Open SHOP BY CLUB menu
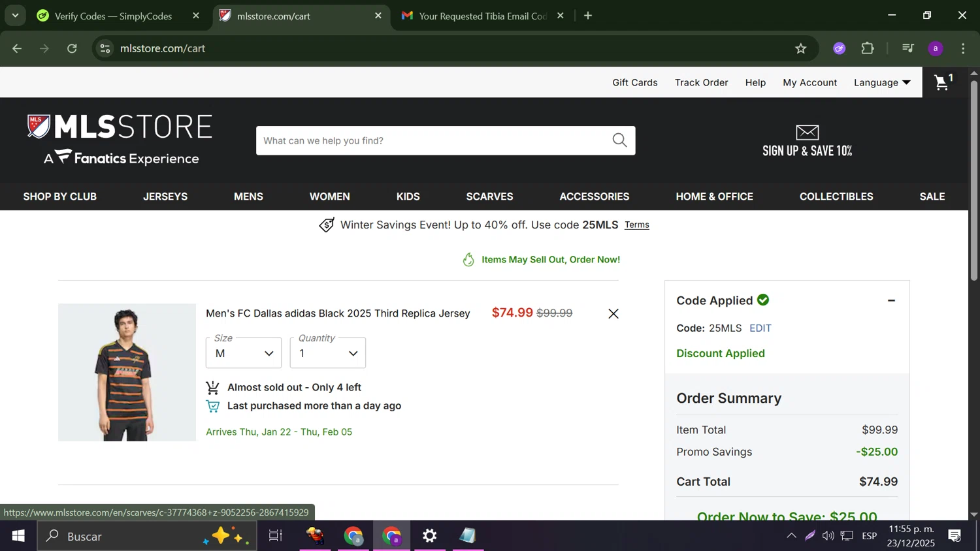 pos(60,197)
